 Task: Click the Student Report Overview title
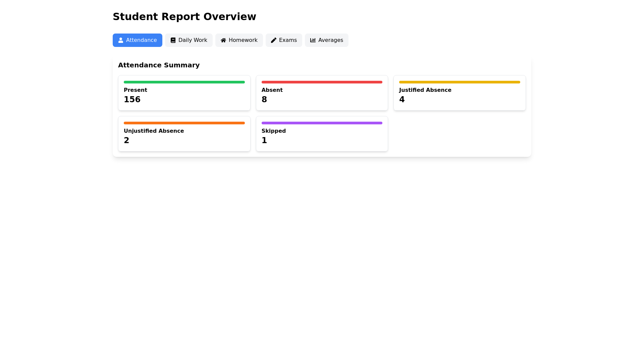point(184,17)
